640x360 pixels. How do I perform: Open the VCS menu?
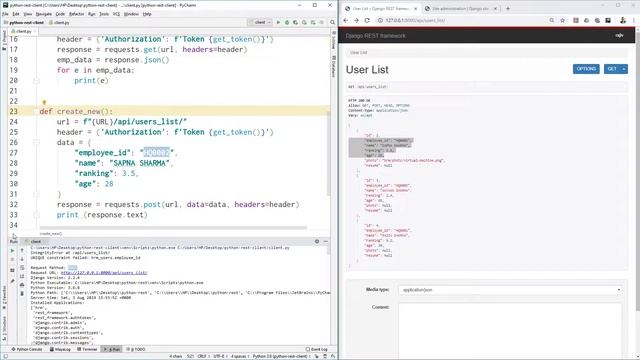[116, 14]
